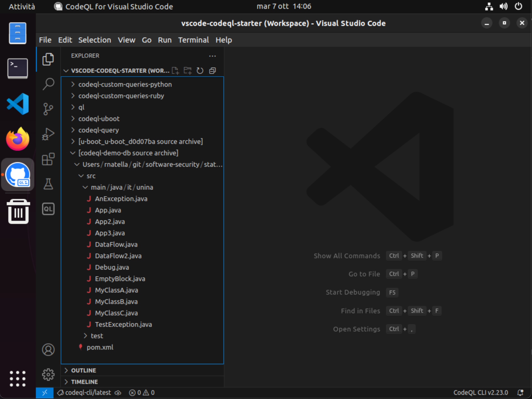Open the Selection menu
This screenshot has width=532, height=399.
point(95,40)
